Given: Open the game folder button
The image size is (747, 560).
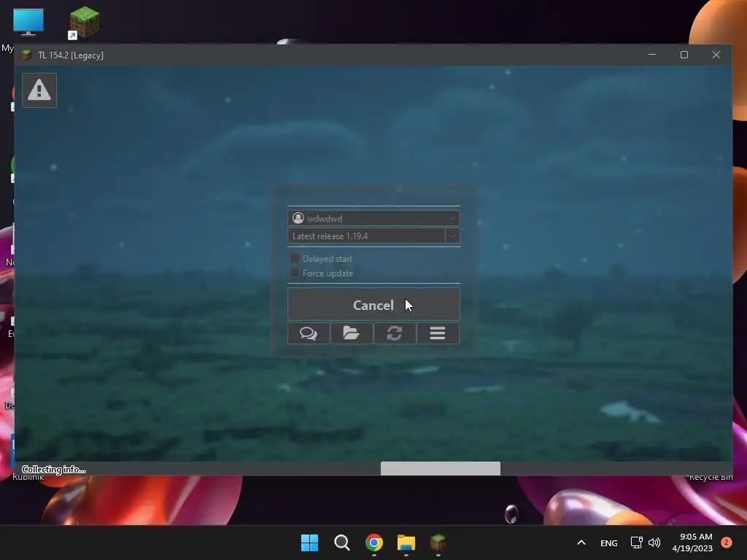Looking at the screenshot, I should (352, 333).
